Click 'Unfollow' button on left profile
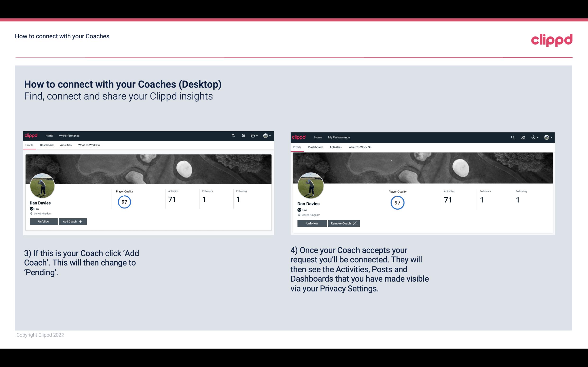Viewport: 588px width, 367px height. tap(44, 221)
